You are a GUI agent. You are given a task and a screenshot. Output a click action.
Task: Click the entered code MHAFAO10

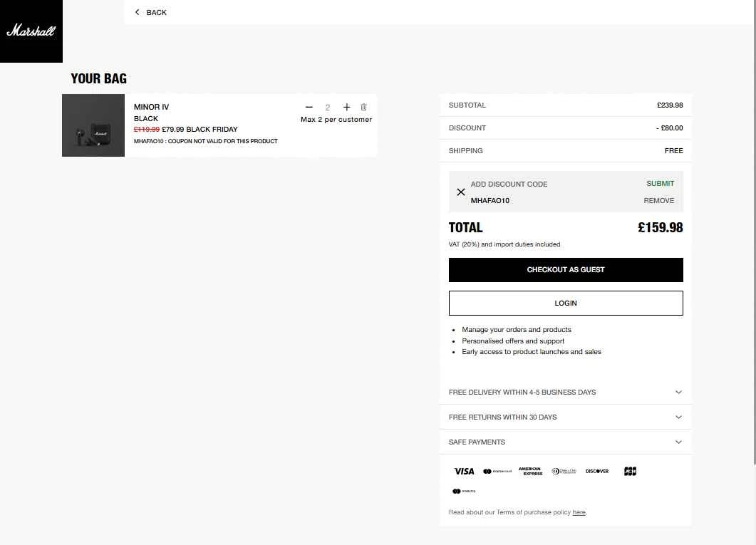click(x=490, y=200)
